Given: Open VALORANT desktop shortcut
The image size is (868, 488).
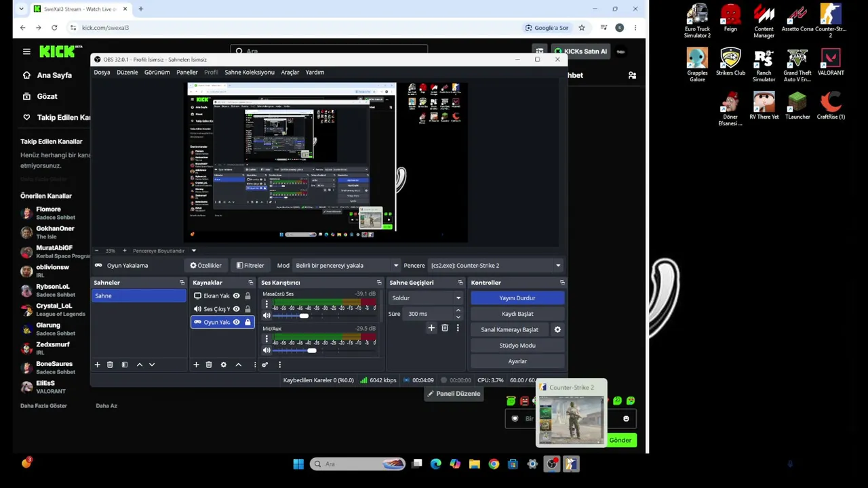Looking at the screenshot, I should point(831,62).
